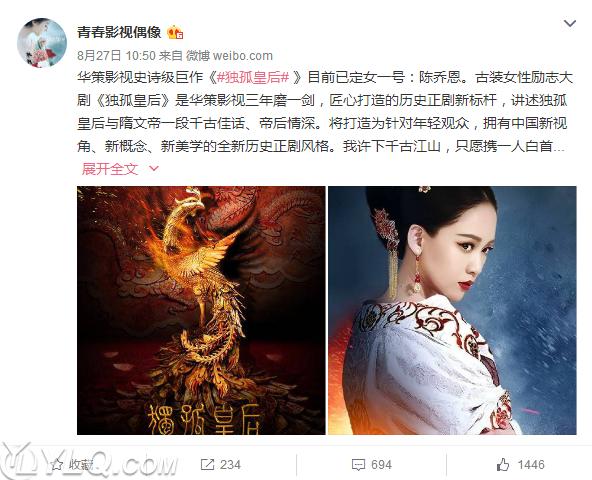Click the crown membership badge icon
Screen dimensions: 592x480
(x=175, y=32)
